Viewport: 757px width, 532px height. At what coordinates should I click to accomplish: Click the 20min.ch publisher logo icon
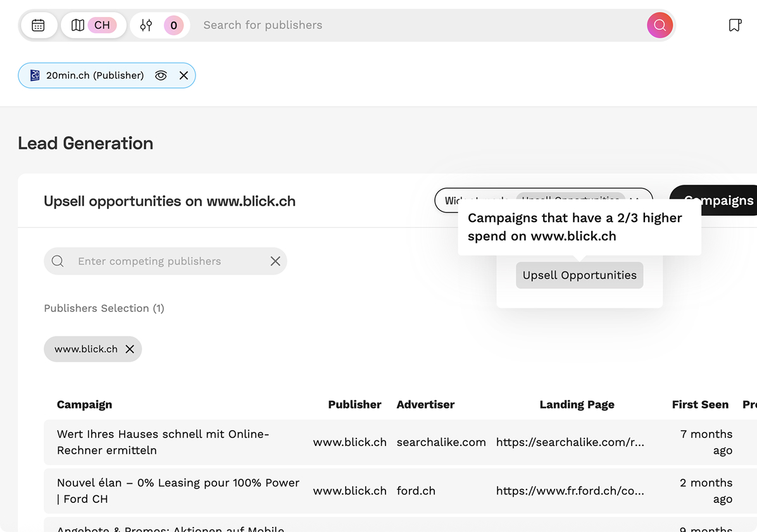(x=35, y=75)
